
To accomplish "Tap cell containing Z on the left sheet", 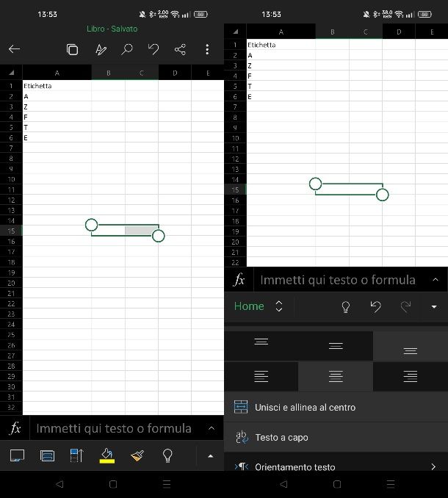I will pyautogui.click(x=57, y=107).
